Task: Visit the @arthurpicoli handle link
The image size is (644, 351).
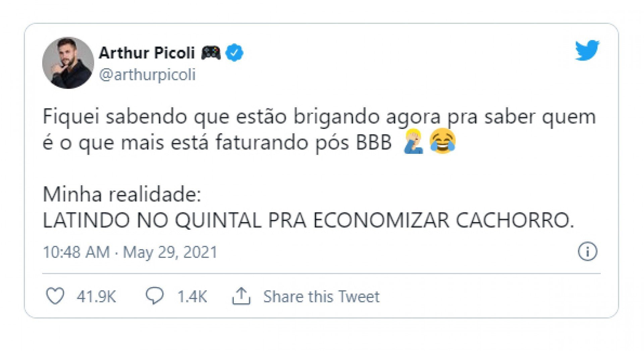Action: pos(147,75)
